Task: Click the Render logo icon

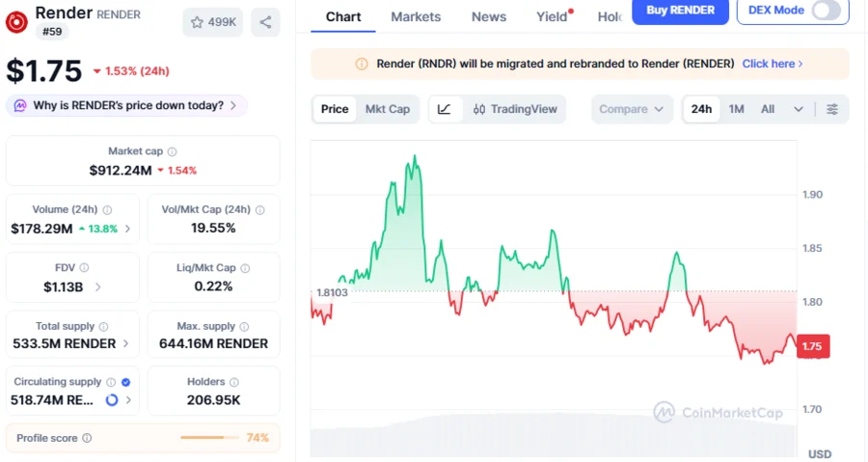Action: coord(16,21)
